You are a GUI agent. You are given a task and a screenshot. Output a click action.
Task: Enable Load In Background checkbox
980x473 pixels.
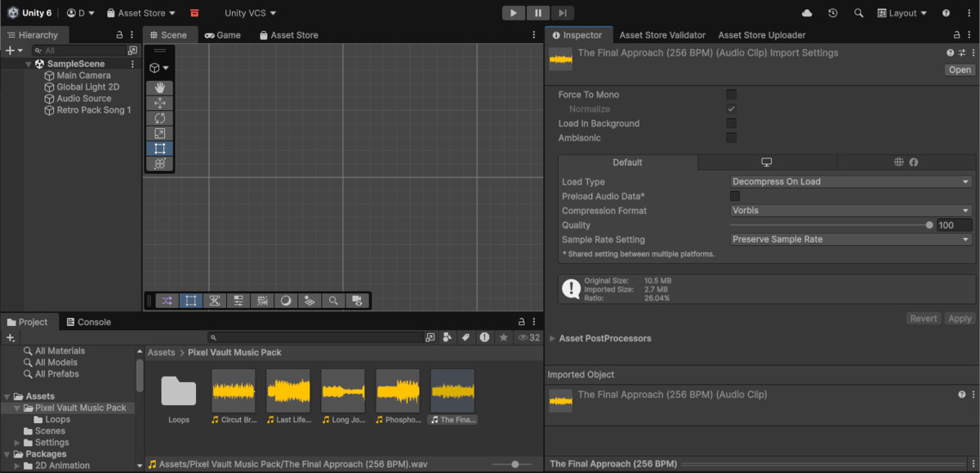tap(731, 123)
